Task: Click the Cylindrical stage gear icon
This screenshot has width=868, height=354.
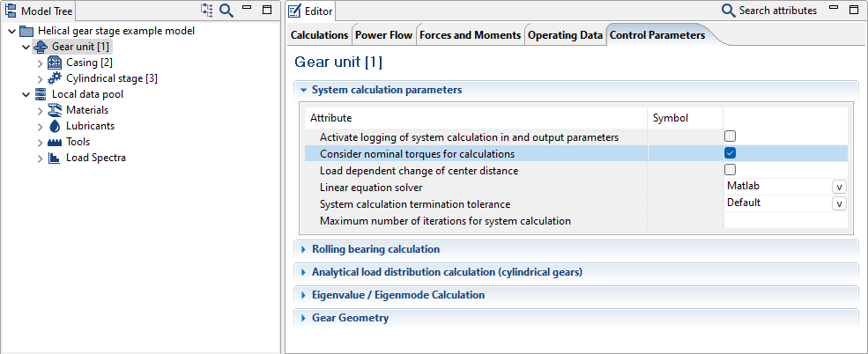Action: [x=55, y=78]
